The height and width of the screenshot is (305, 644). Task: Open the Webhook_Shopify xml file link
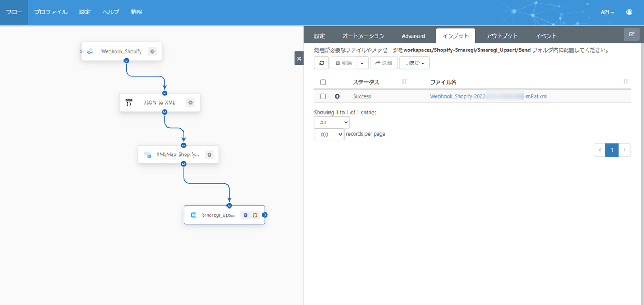[488, 96]
